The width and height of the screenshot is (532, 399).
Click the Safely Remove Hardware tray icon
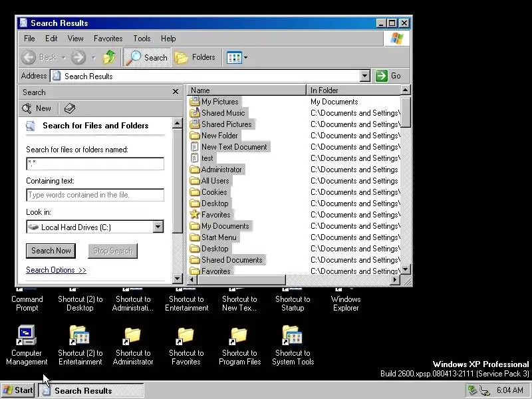pos(471,390)
